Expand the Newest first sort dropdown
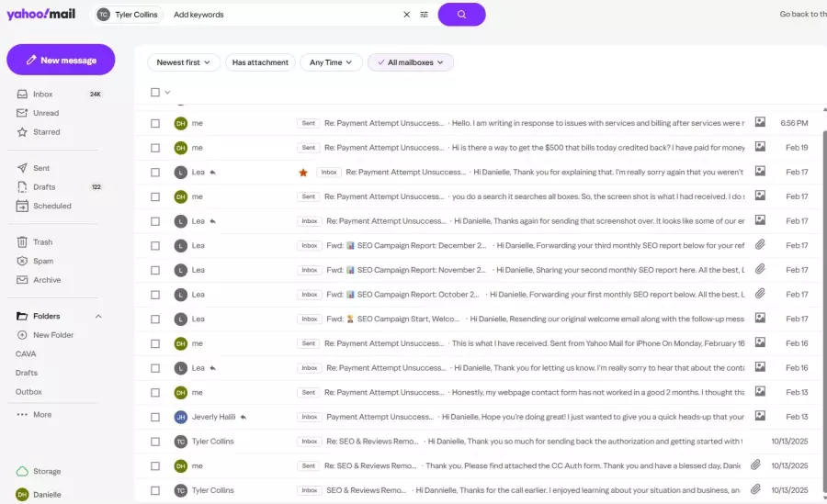 click(184, 62)
